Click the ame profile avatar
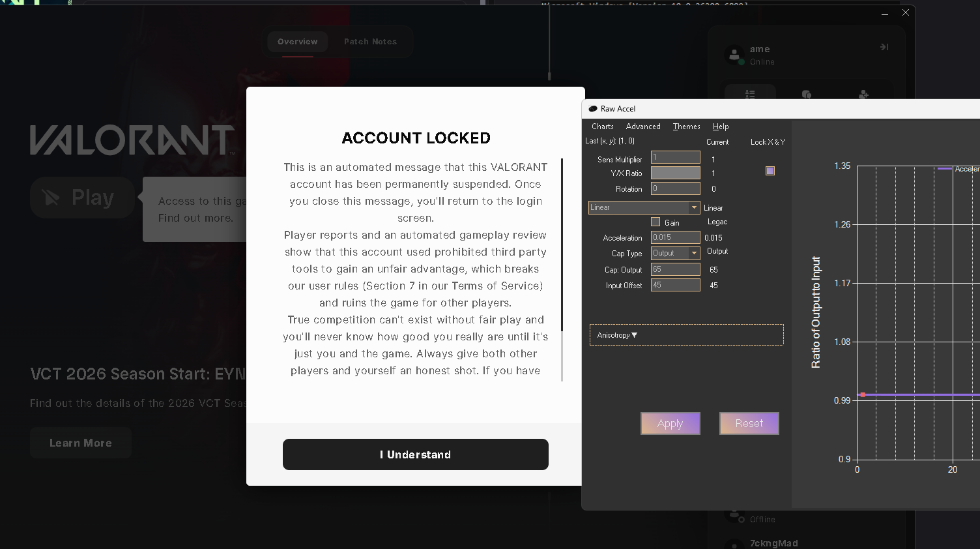Image resolution: width=980 pixels, height=549 pixels. (x=734, y=55)
